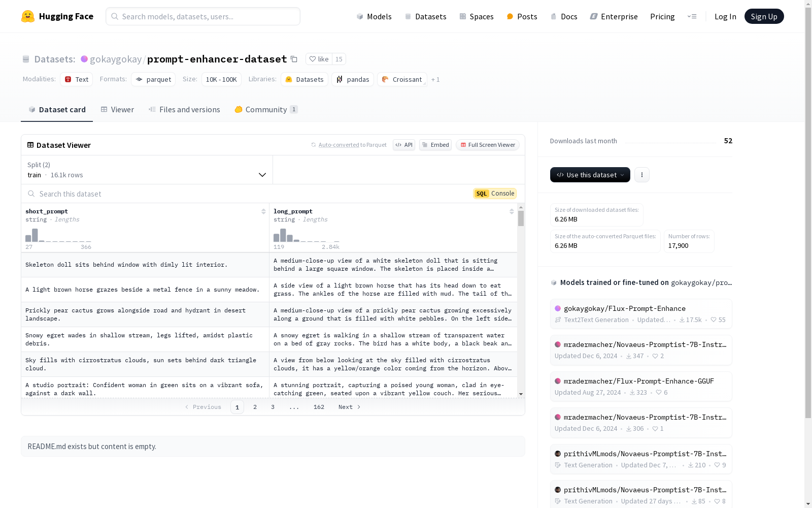Click the Hugging Face logo
The image size is (812, 508).
[57, 16]
